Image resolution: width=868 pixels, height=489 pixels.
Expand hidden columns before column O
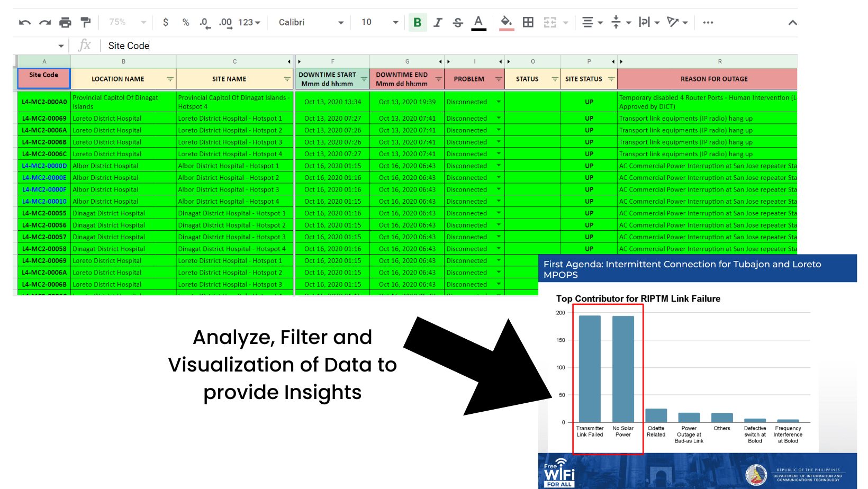pos(509,62)
